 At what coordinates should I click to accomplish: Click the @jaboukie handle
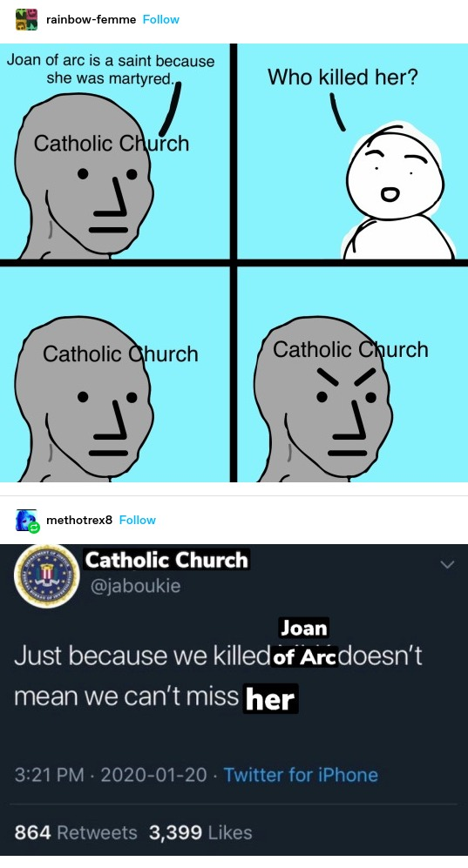click(x=135, y=585)
